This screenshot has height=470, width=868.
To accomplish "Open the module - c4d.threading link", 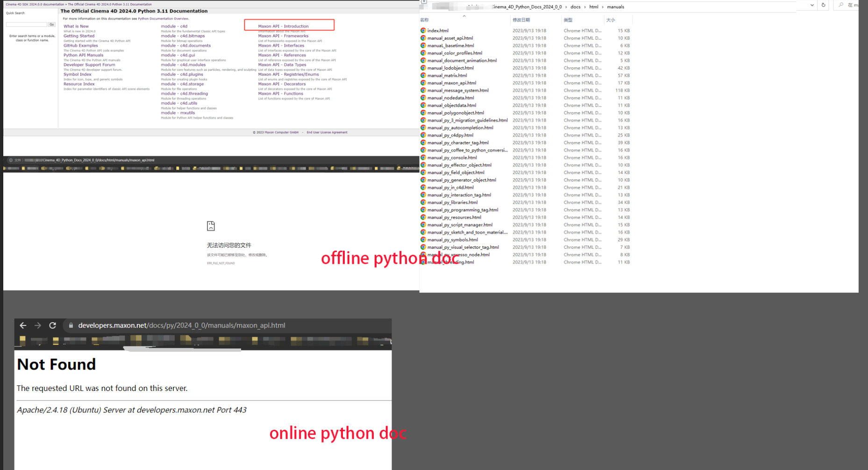I will (x=184, y=94).
